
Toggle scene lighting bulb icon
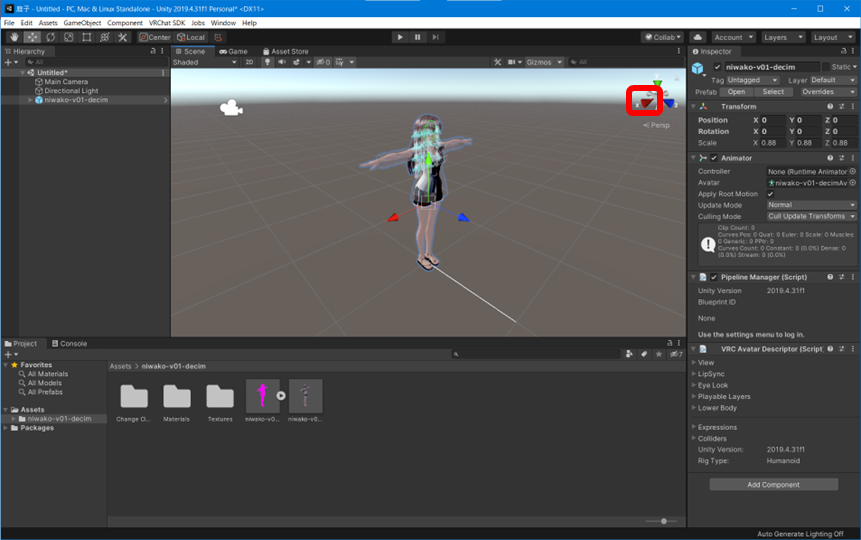(x=267, y=62)
